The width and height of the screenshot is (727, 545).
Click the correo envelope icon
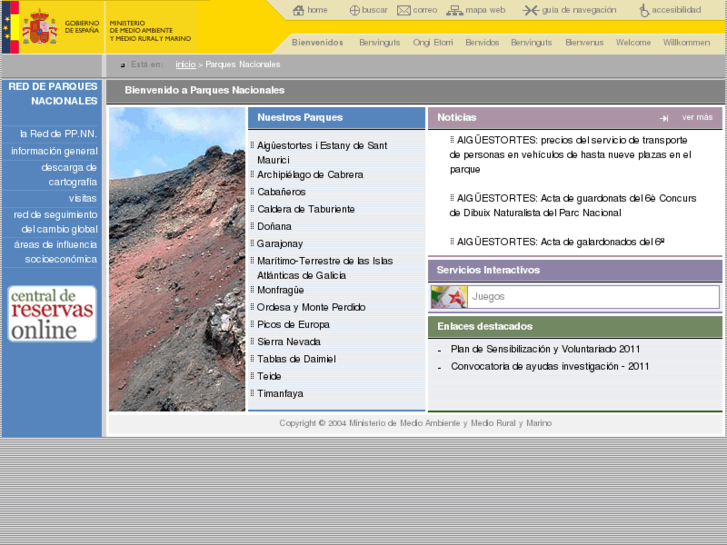coord(404,10)
